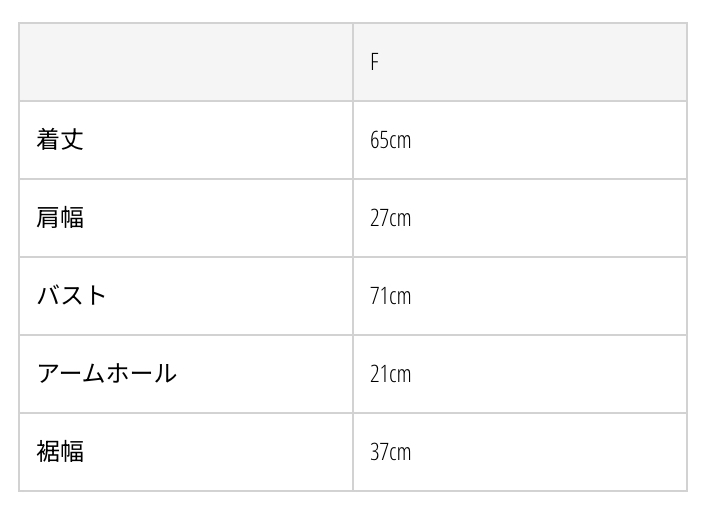This screenshot has width=709, height=520.
Task: Click the character 幅 in 肩幅
Action: (x=72, y=218)
